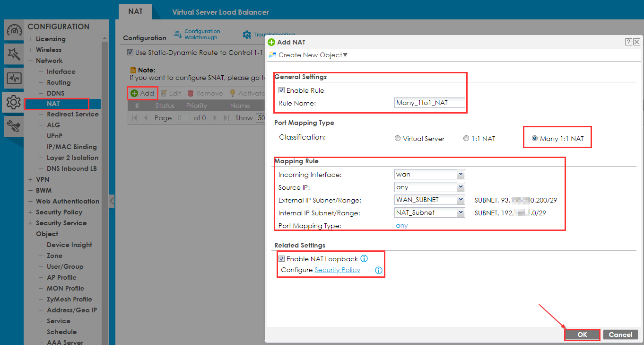This screenshot has width=644, height=345.
Task: Click the NAT Loopback info icon
Action: pyautogui.click(x=364, y=259)
